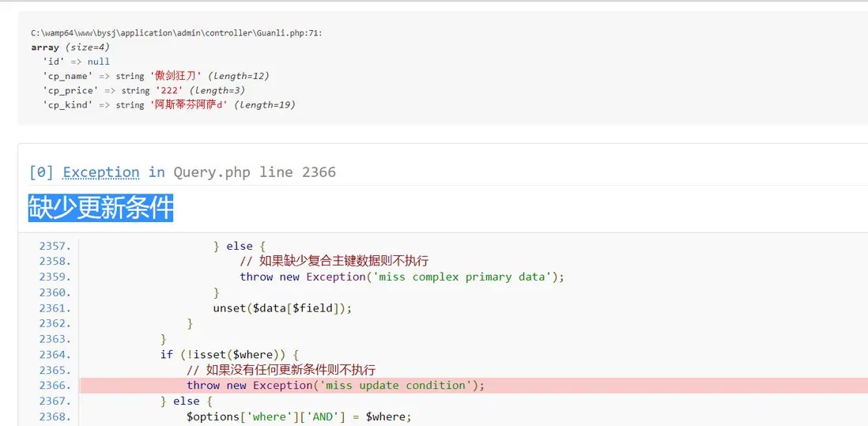Click line number 2363
868x426 pixels.
[x=55, y=338]
